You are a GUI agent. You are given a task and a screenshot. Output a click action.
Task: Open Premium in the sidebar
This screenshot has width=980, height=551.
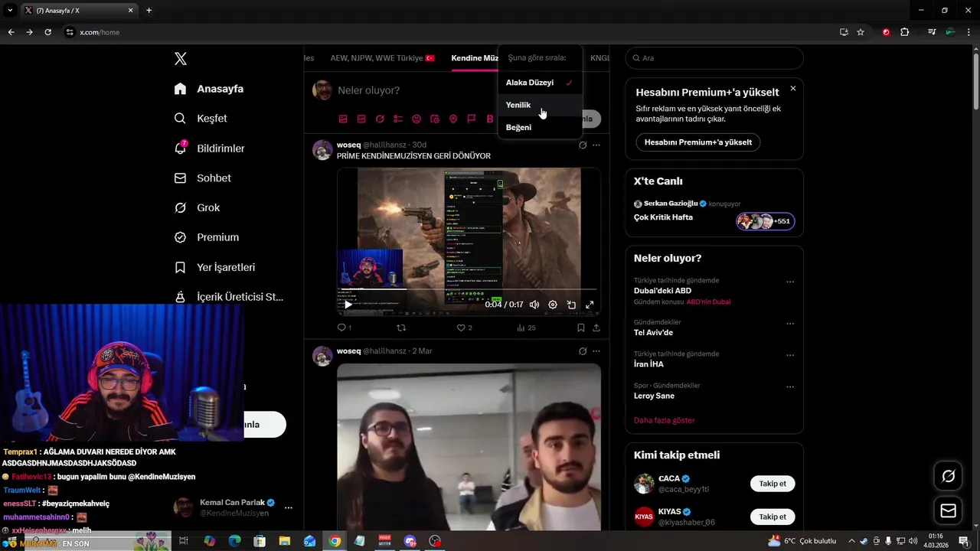point(207,237)
